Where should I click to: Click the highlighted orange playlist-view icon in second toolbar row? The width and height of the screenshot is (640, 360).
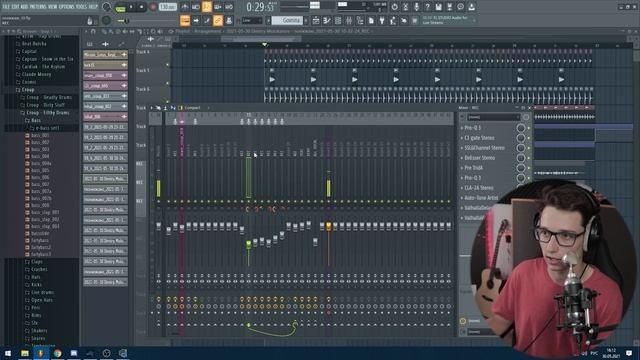[x=185, y=20]
